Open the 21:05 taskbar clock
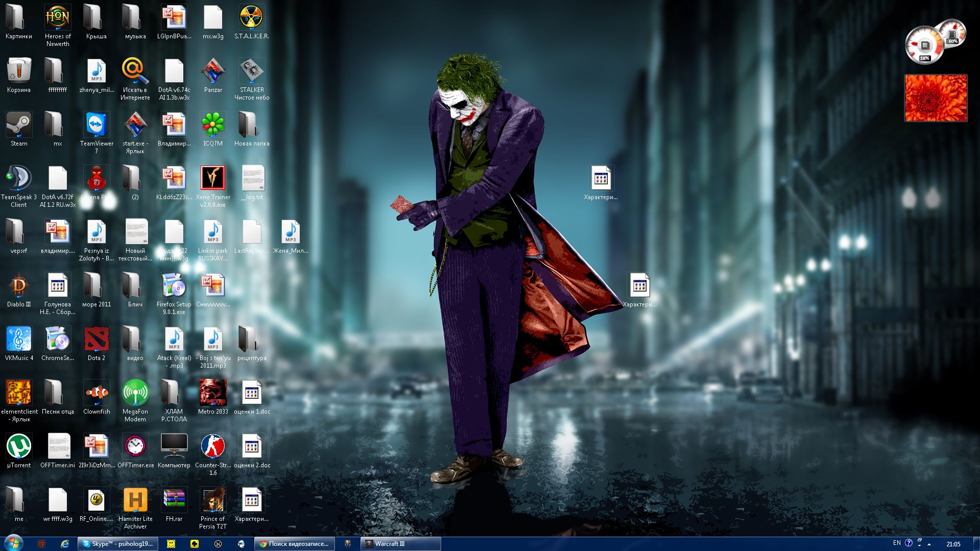The height and width of the screenshot is (551, 980). 953,544
